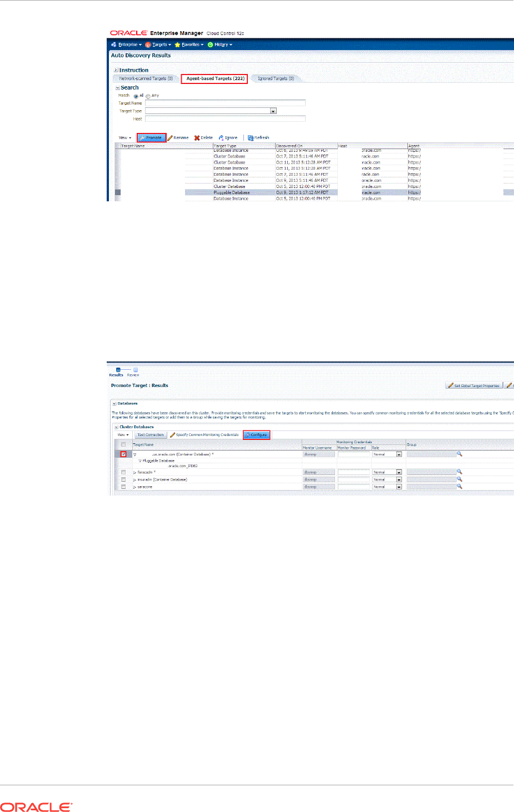Open the History menu
This screenshot has height=812, width=514.
click(220, 44)
